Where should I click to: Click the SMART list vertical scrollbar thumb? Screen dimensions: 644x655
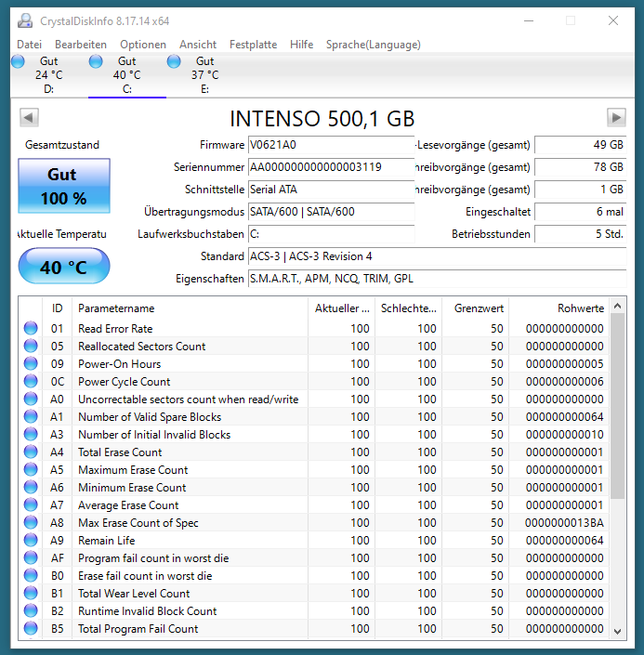click(617, 406)
